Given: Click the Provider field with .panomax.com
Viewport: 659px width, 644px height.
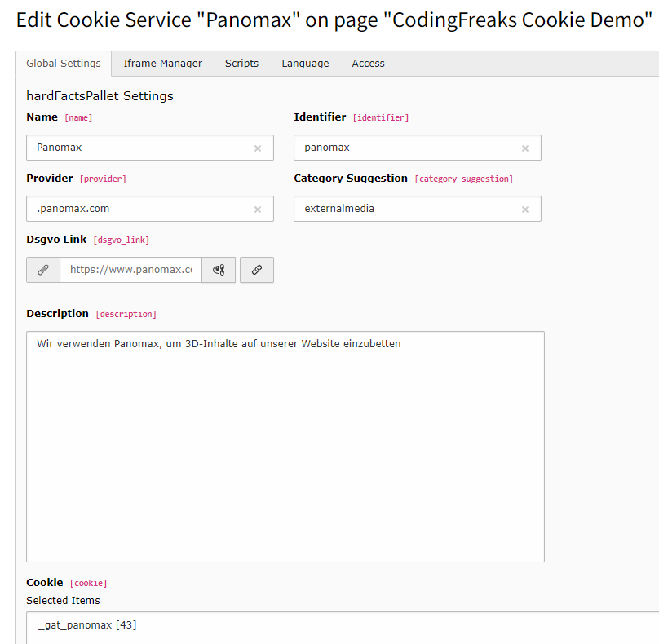Looking at the screenshot, I should tap(139, 209).
